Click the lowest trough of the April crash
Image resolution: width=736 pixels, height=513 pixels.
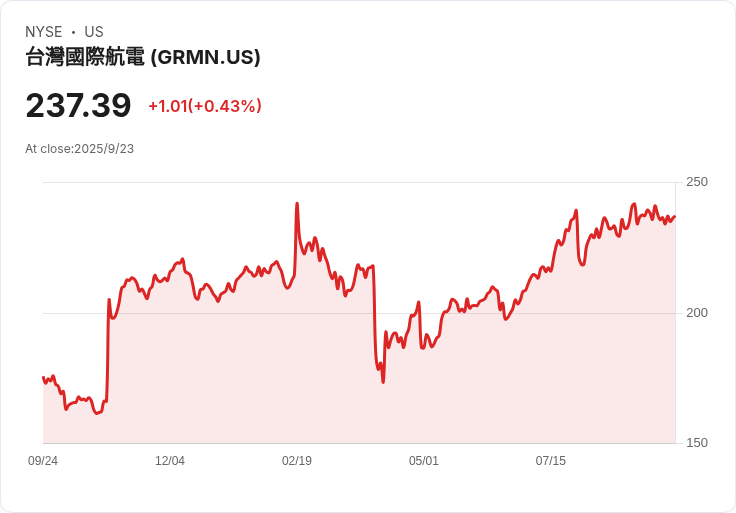[x=383, y=381]
